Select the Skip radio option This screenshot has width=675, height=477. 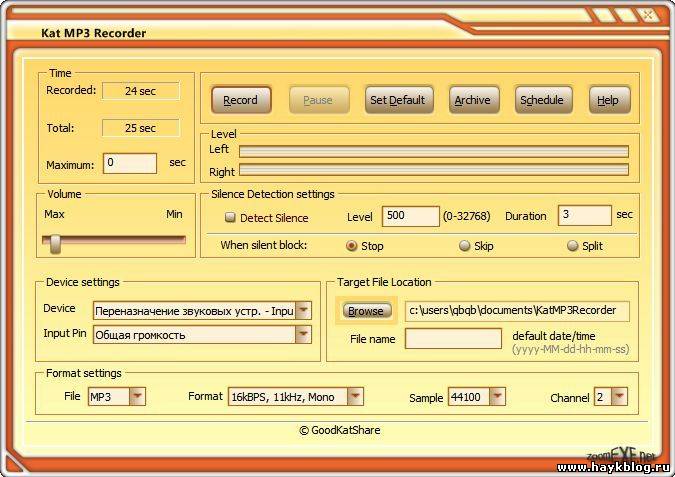coord(464,246)
